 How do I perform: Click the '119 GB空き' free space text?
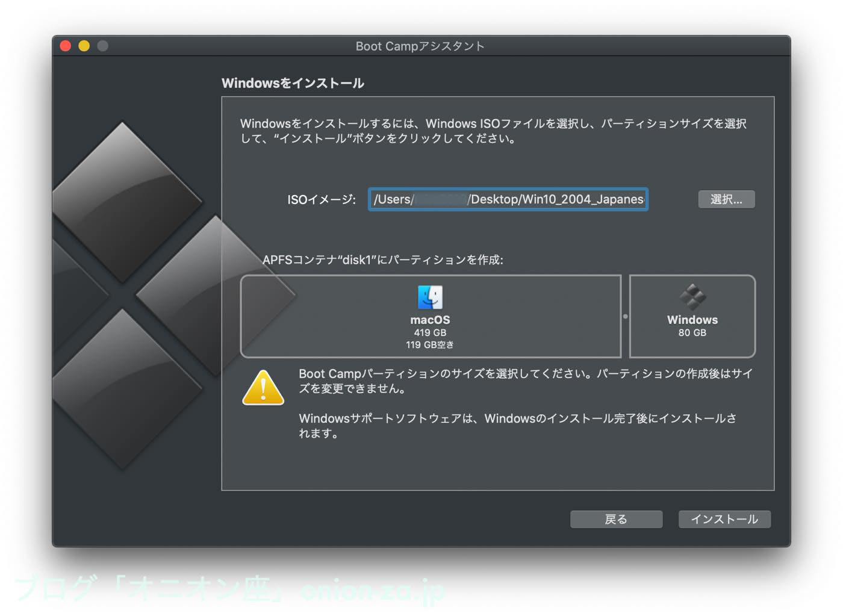430,345
